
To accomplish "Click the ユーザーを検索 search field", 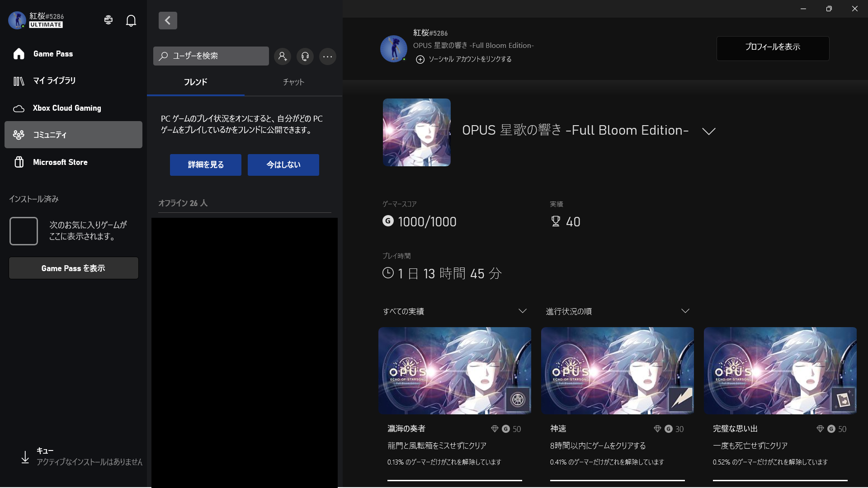I will pyautogui.click(x=211, y=56).
